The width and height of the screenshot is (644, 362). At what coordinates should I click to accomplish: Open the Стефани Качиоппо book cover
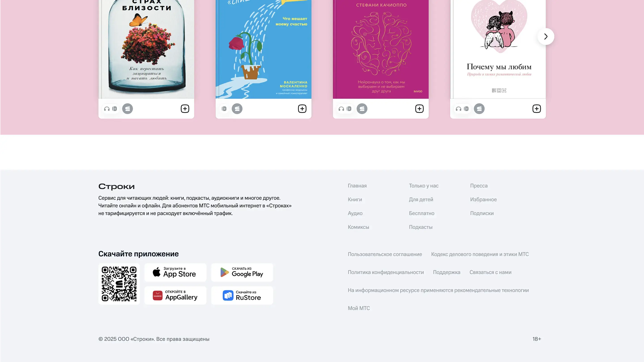pos(381,49)
